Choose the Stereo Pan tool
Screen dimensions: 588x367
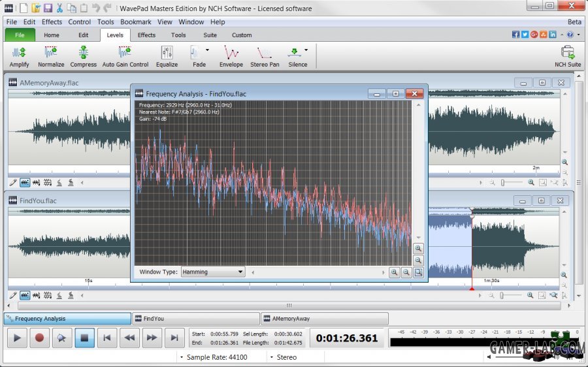pos(265,57)
